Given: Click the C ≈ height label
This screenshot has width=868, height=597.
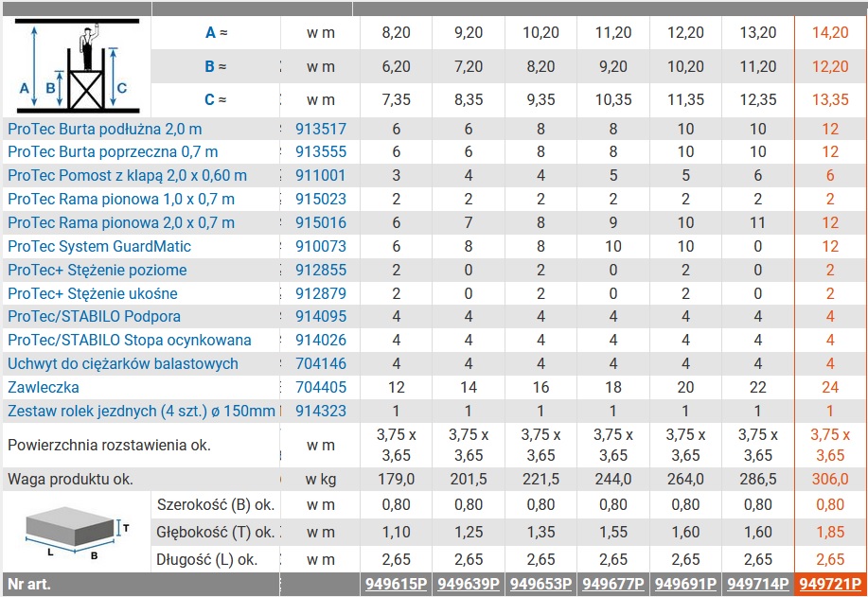Looking at the screenshot, I should point(216,99).
